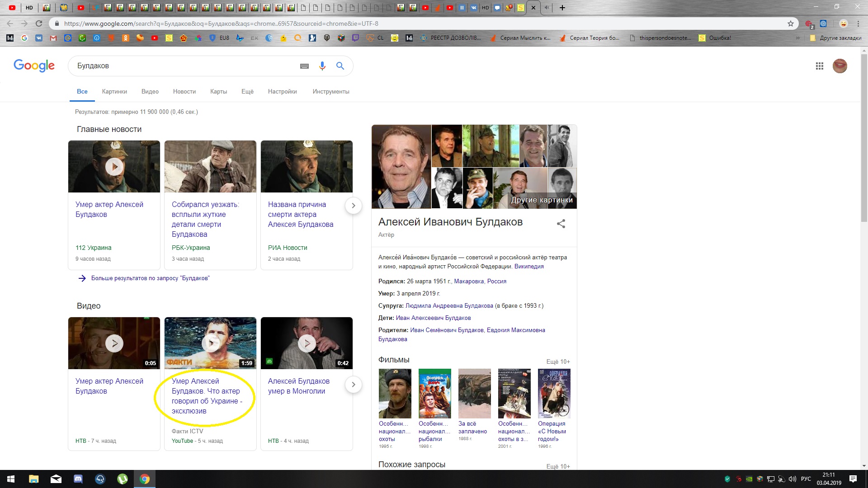The height and width of the screenshot is (488, 868).
Task: Click the voice search microphone icon
Action: click(322, 66)
